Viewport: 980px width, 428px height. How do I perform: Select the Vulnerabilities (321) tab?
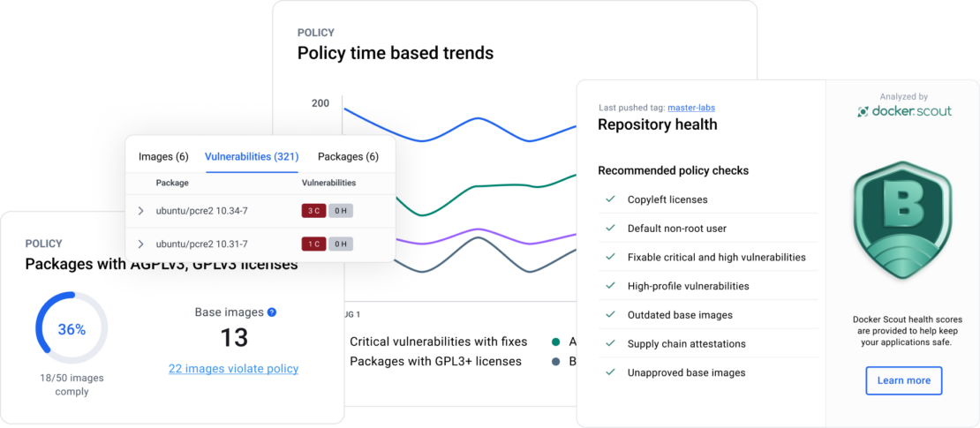click(252, 157)
